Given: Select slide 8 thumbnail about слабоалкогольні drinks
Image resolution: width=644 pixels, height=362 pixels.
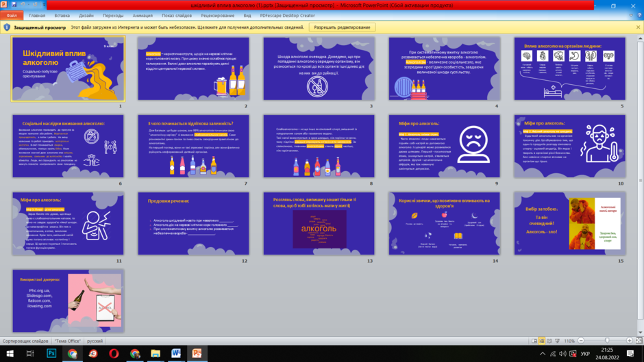Looking at the screenshot, I should 319,146.
